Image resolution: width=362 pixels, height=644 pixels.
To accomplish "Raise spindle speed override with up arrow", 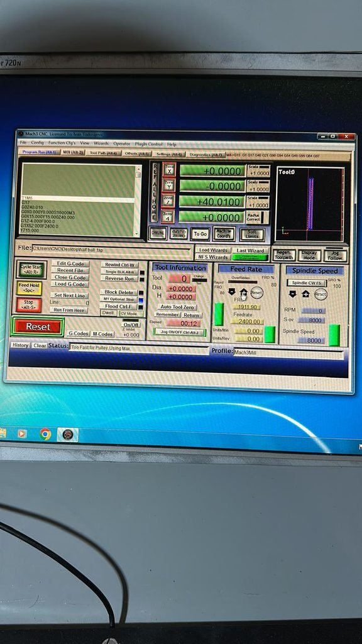I will [306, 294].
